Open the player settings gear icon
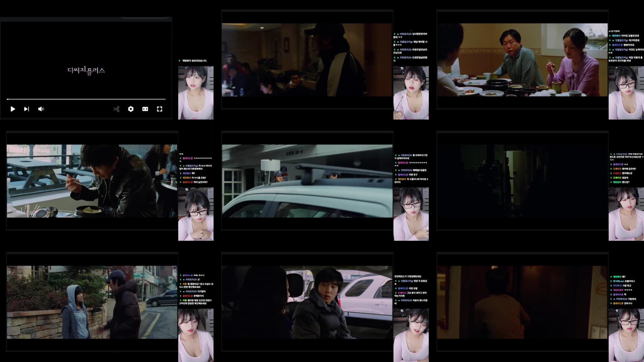This screenshot has height=362, width=644. [131, 109]
